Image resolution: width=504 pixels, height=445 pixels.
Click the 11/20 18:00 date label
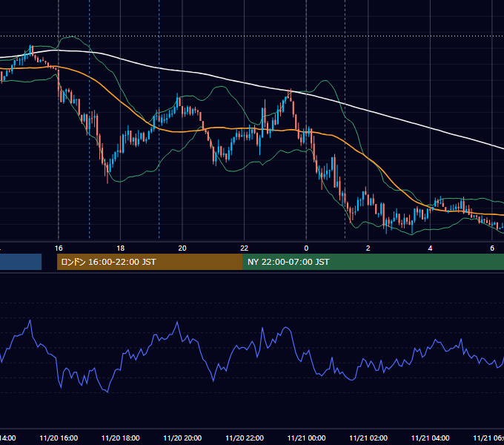(121, 438)
